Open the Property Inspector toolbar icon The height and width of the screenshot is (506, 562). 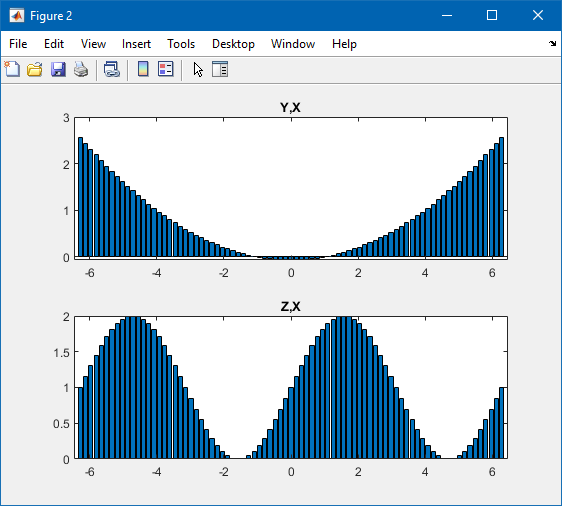220,69
